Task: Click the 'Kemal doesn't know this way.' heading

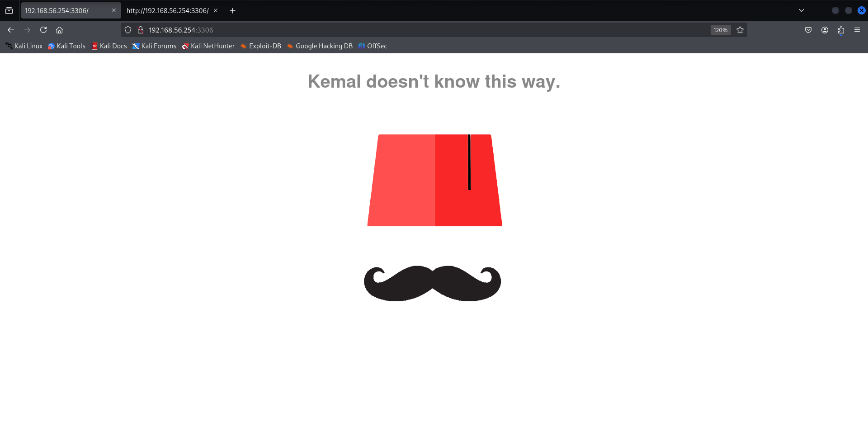Action: (x=434, y=82)
